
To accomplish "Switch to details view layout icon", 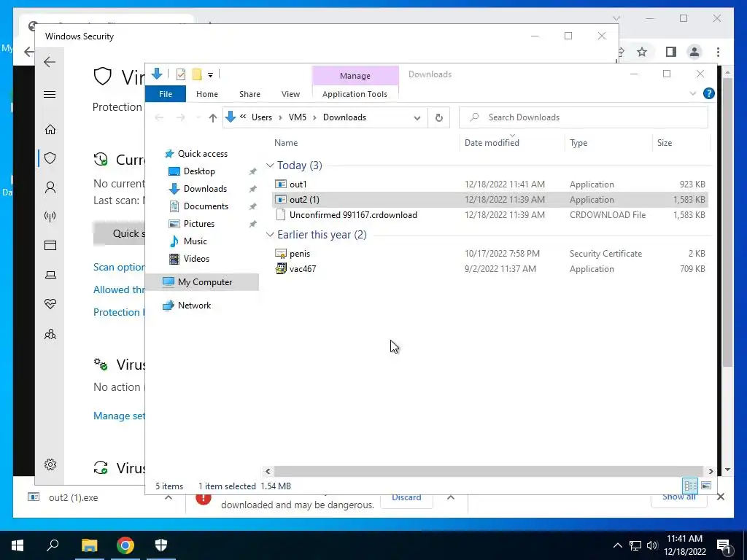I will [x=690, y=486].
